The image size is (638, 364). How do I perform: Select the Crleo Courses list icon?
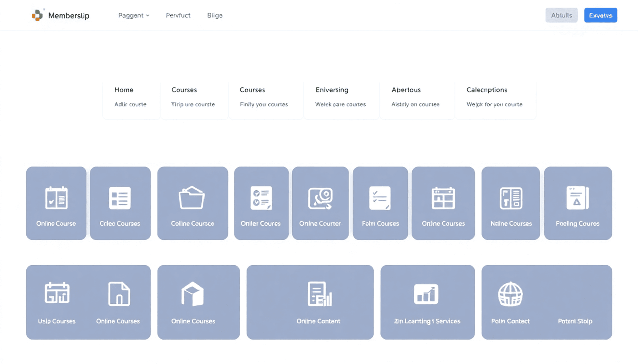coord(120,198)
